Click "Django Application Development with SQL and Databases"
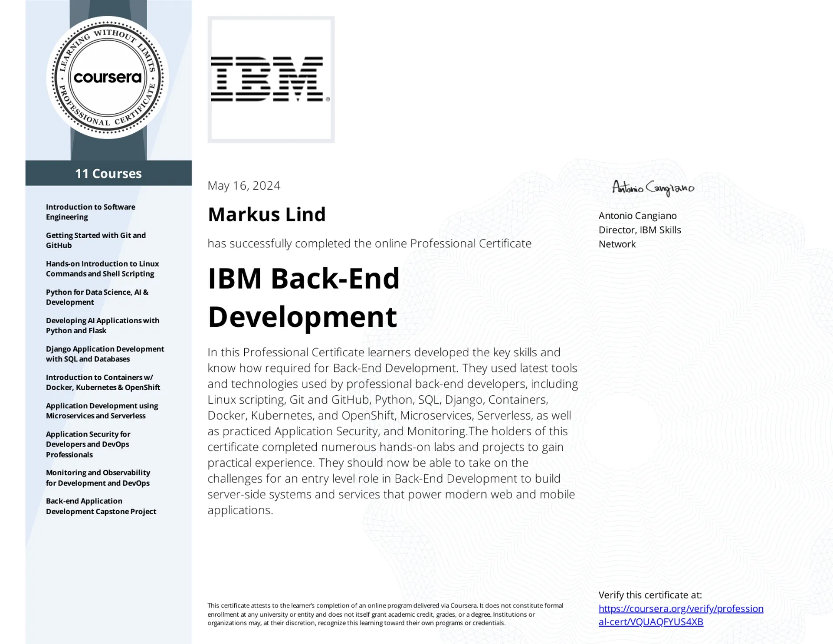This screenshot has width=833, height=644. [105, 354]
